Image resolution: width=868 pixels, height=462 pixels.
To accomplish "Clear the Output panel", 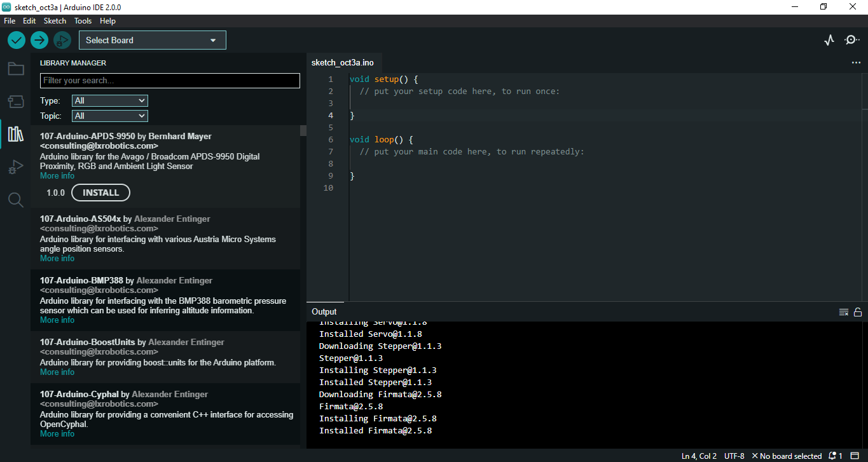I will pos(844,312).
